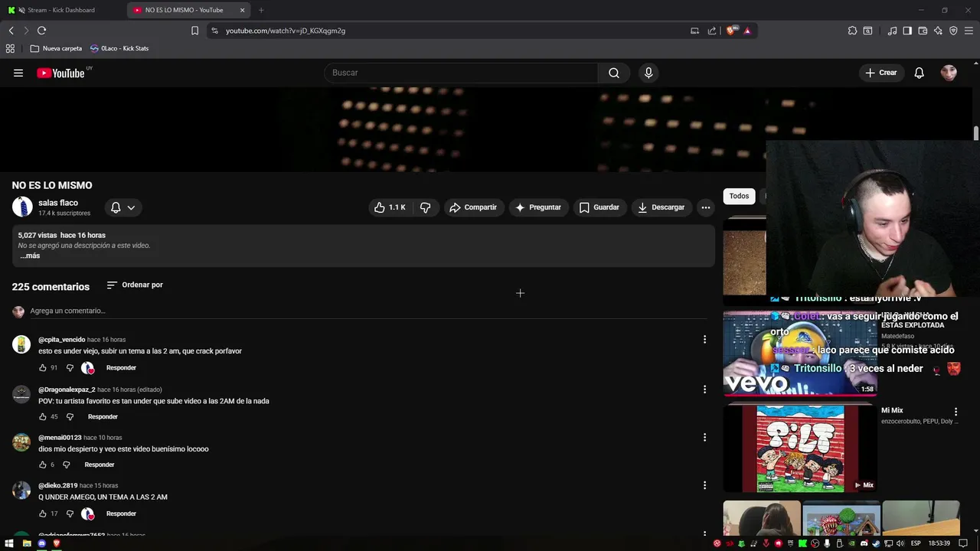The height and width of the screenshot is (551, 980).
Task: Open options menu for @cpita_vencido comment
Action: click(x=704, y=340)
